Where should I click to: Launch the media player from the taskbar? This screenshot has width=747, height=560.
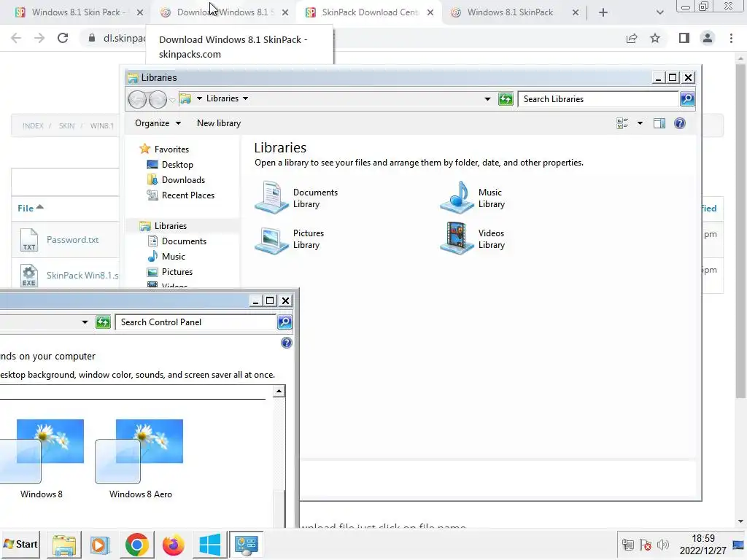pos(100,545)
